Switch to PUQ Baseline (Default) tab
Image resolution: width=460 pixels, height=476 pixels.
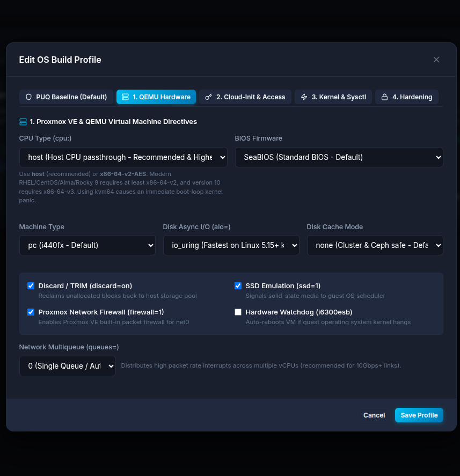click(x=66, y=97)
